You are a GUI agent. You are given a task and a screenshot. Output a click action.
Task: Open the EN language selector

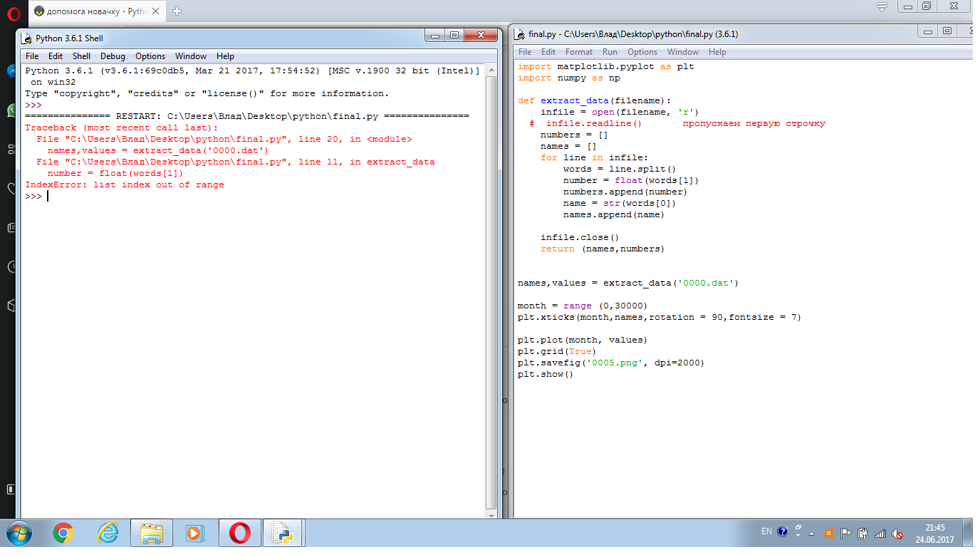[766, 531]
